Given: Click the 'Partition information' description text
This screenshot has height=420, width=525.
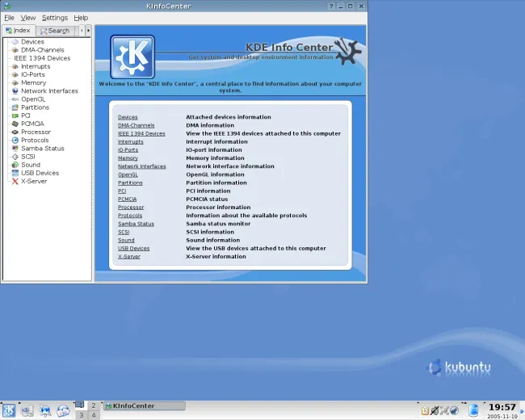Looking at the screenshot, I should (216, 183).
